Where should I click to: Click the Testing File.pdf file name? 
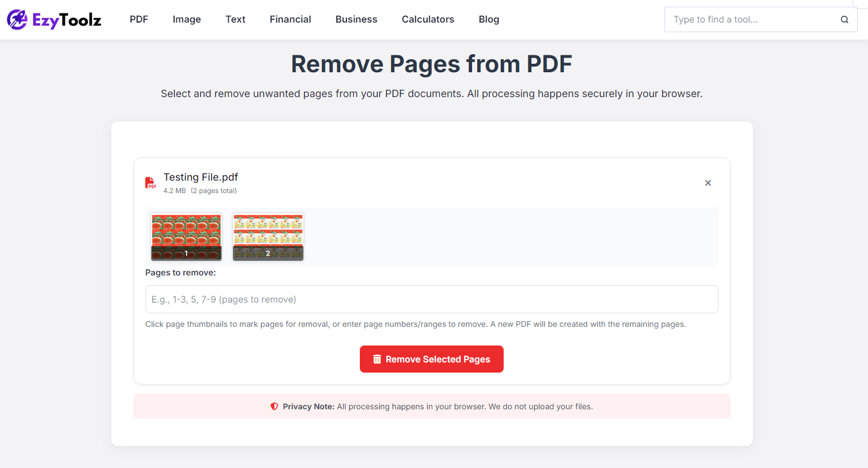pyautogui.click(x=201, y=177)
